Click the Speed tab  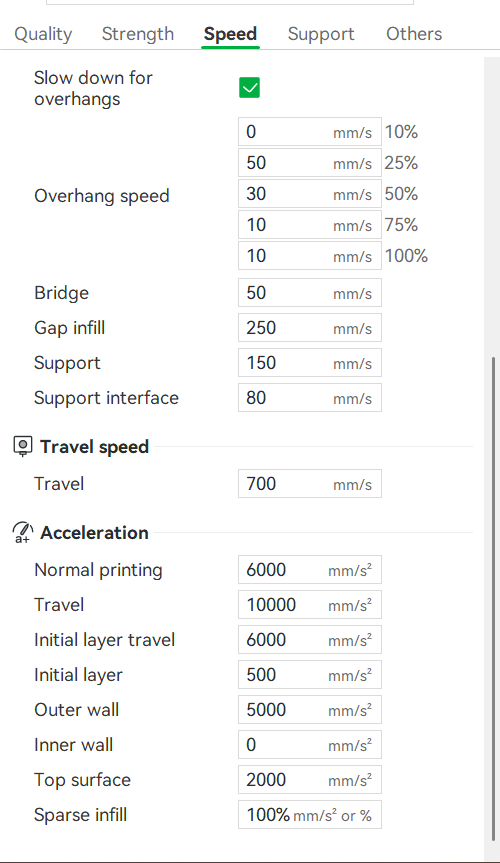(230, 34)
